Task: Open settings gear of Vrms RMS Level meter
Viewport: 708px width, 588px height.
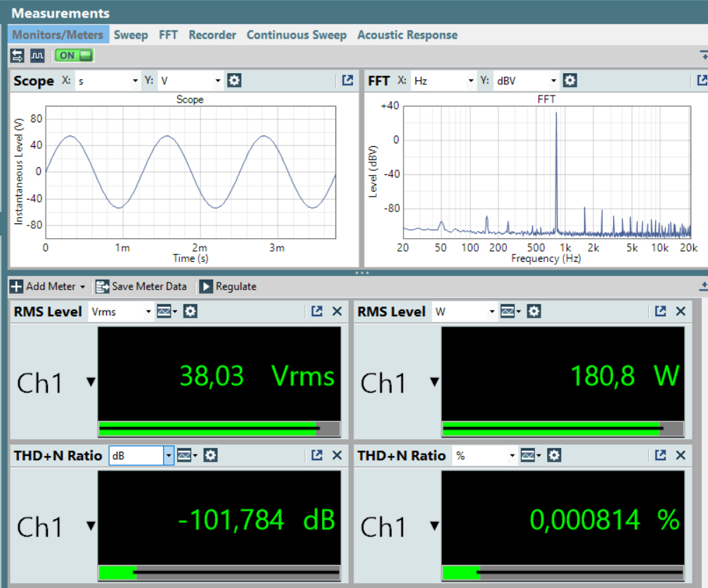Action: [190, 311]
